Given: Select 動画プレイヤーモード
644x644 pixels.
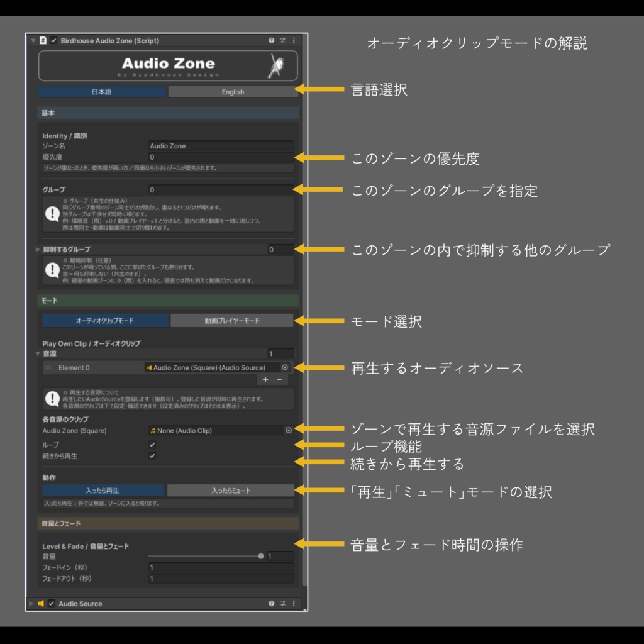Looking at the screenshot, I should [232, 320].
